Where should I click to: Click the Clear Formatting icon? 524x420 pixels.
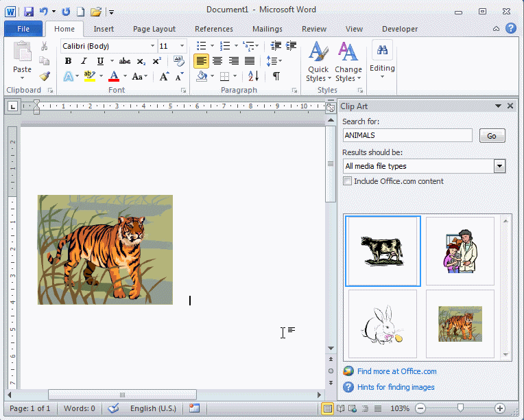tap(179, 61)
